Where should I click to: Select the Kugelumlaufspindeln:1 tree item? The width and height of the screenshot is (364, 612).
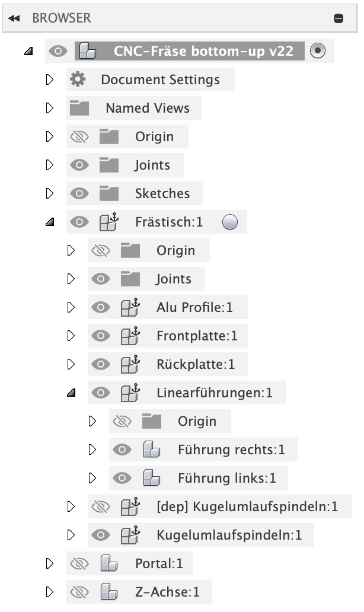coord(229,535)
